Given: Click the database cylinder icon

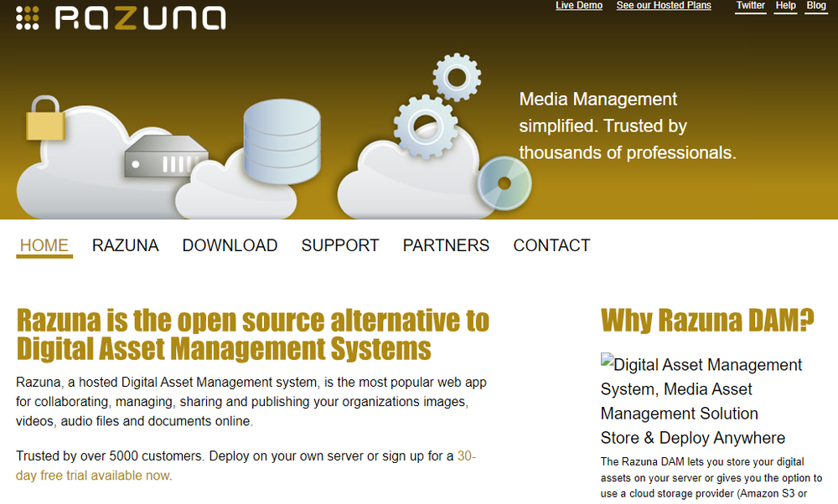Looking at the screenshot, I should (282, 141).
